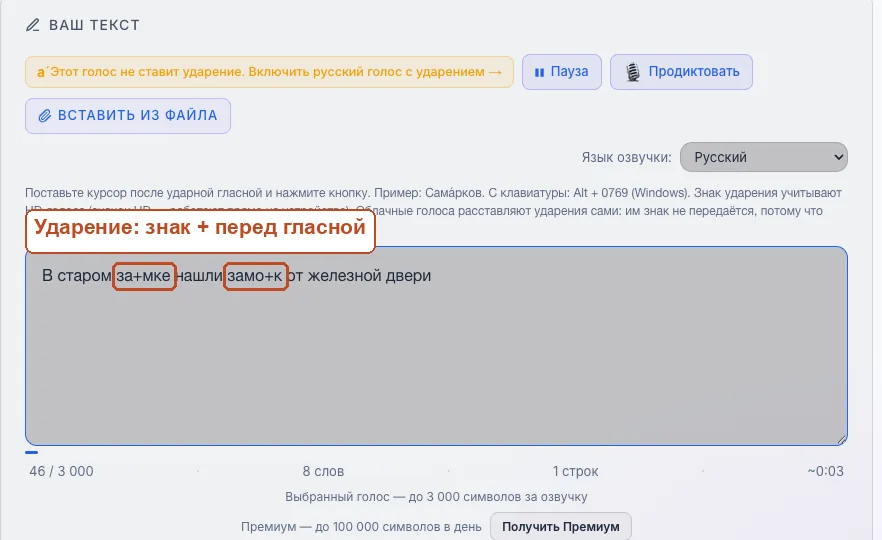Click the text area containing the sentence

click(x=436, y=346)
